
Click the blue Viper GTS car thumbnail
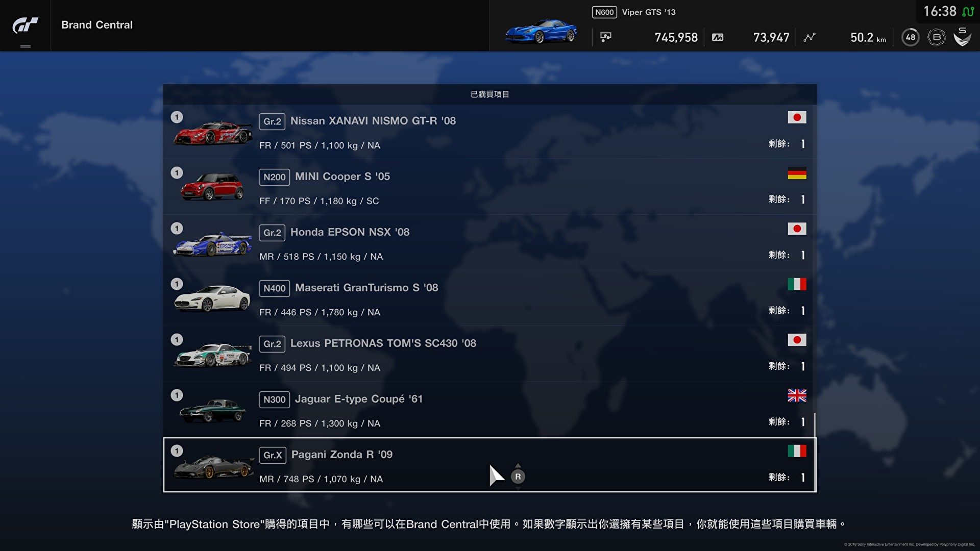541,31
